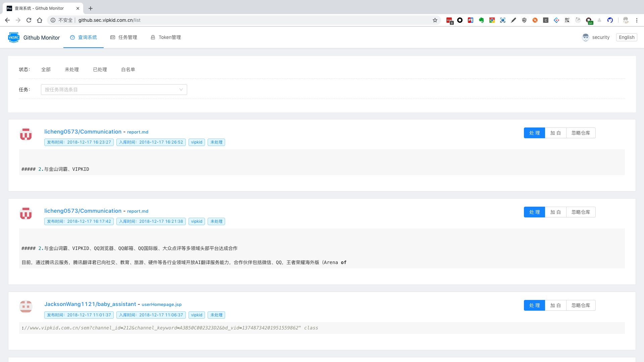Click the 不安全 site info icon
The image size is (644, 362).
coord(53,20)
